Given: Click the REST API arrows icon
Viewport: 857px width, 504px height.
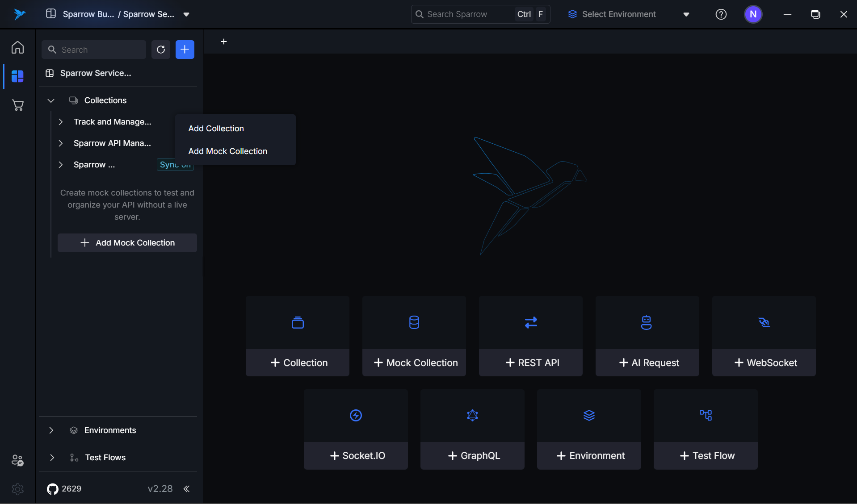Looking at the screenshot, I should (x=531, y=322).
